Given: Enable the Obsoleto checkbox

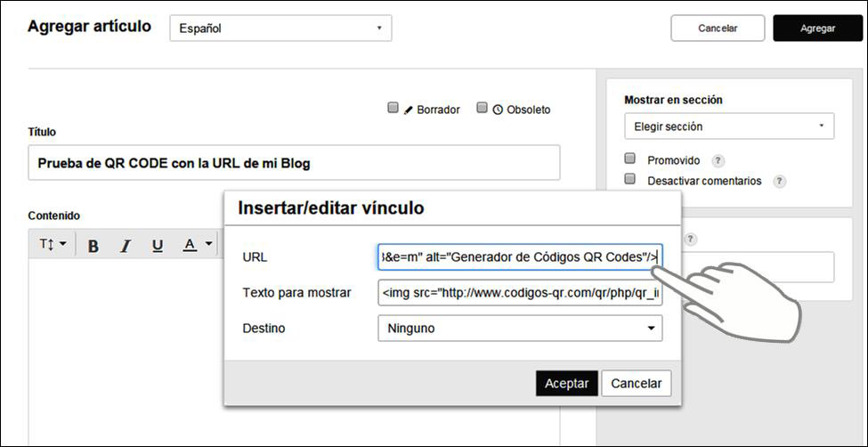Looking at the screenshot, I should 483,109.
